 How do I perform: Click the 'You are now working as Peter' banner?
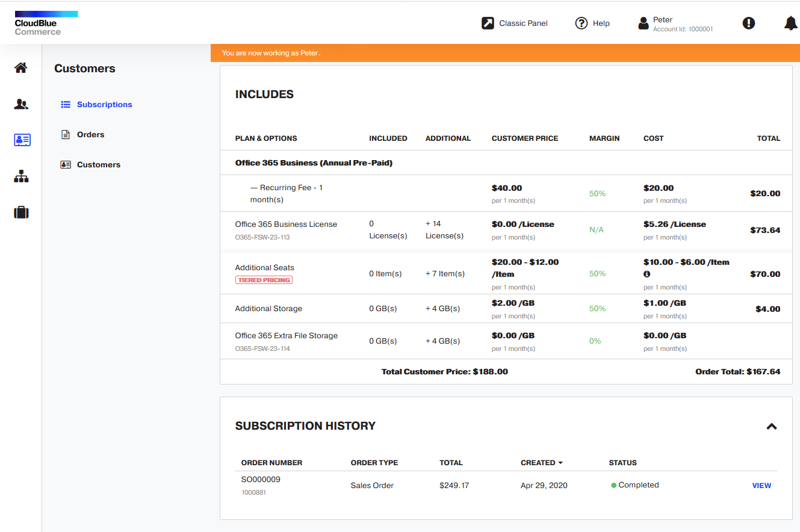(x=505, y=53)
